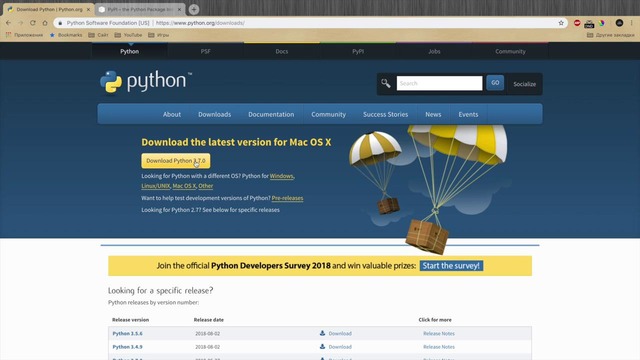Click the browser forward arrow
Image resolution: width=640 pixels, height=360 pixels.
pyautogui.click(x=21, y=23)
